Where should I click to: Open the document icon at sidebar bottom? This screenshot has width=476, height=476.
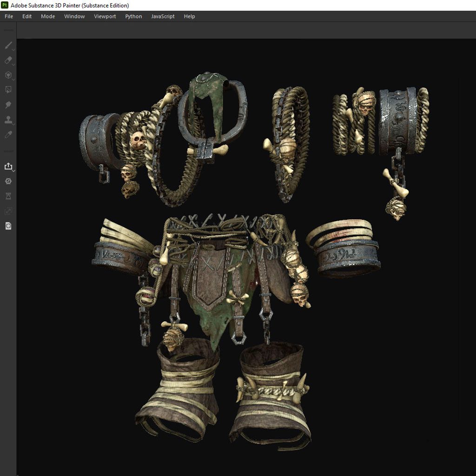pyautogui.click(x=8, y=226)
